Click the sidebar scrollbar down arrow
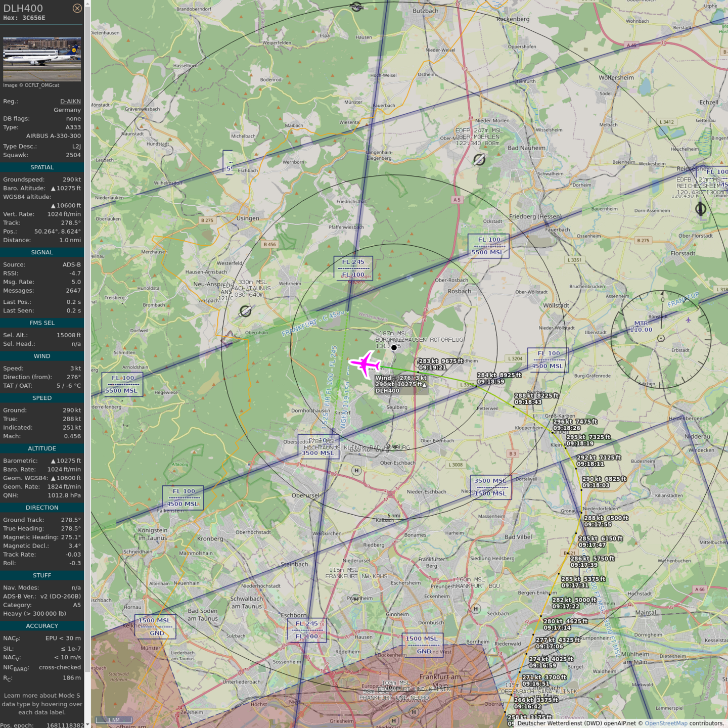 [x=87, y=724]
